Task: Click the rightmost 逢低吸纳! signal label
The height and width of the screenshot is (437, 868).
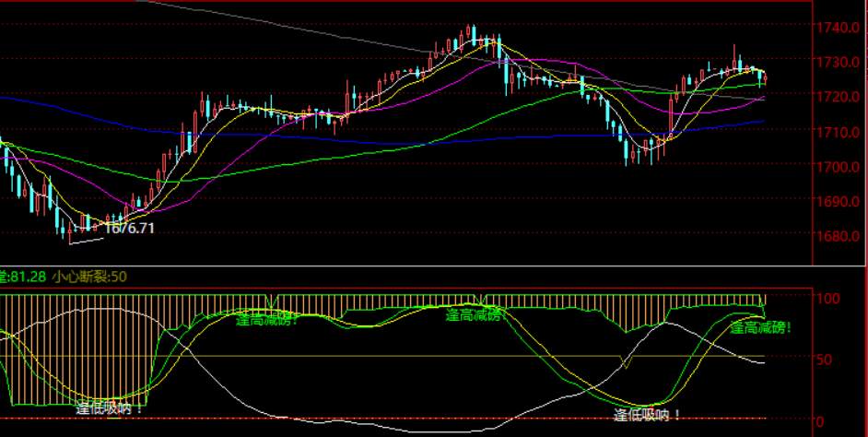Action: point(648,415)
